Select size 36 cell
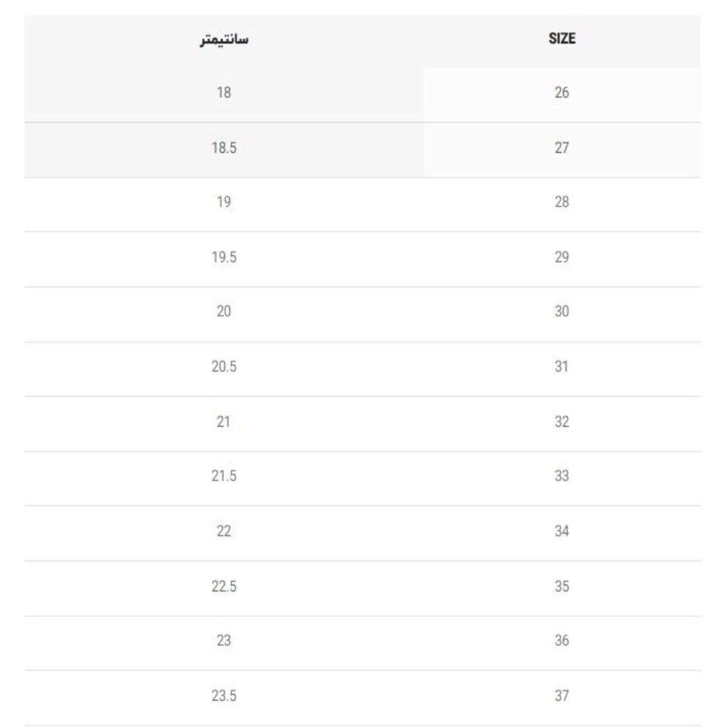The image size is (728, 728). 562,641
